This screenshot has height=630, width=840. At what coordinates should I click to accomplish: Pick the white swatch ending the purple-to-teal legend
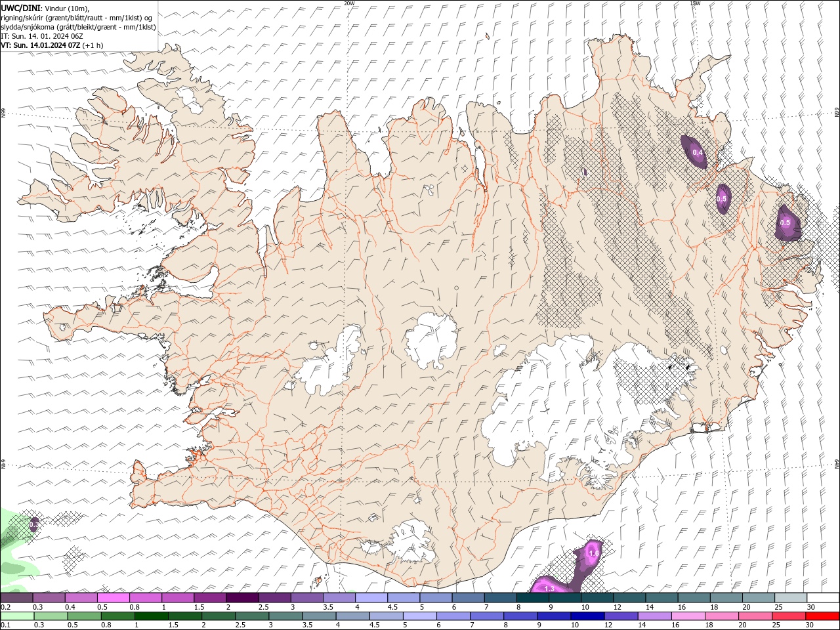click(x=822, y=598)
